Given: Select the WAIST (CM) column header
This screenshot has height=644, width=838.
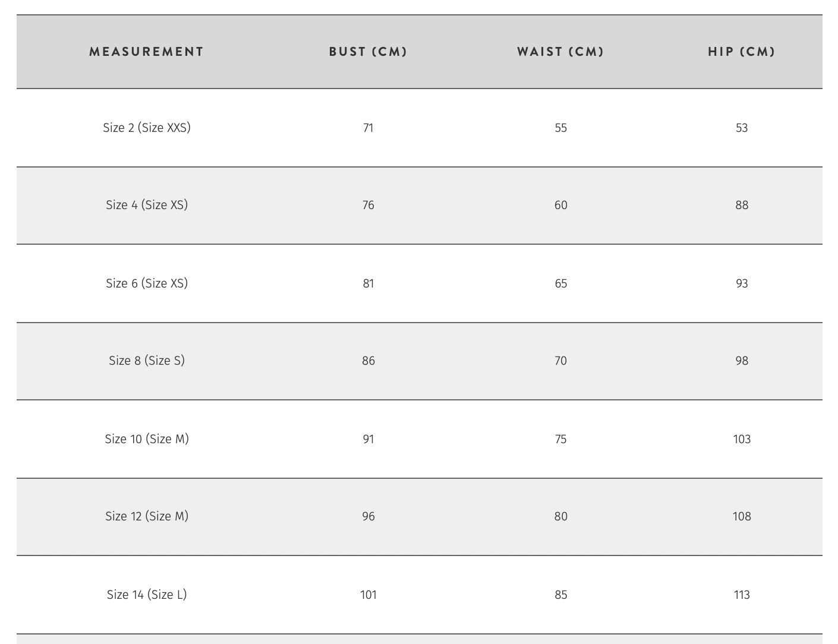Looking at the screenshot, I should pos(560,52).
